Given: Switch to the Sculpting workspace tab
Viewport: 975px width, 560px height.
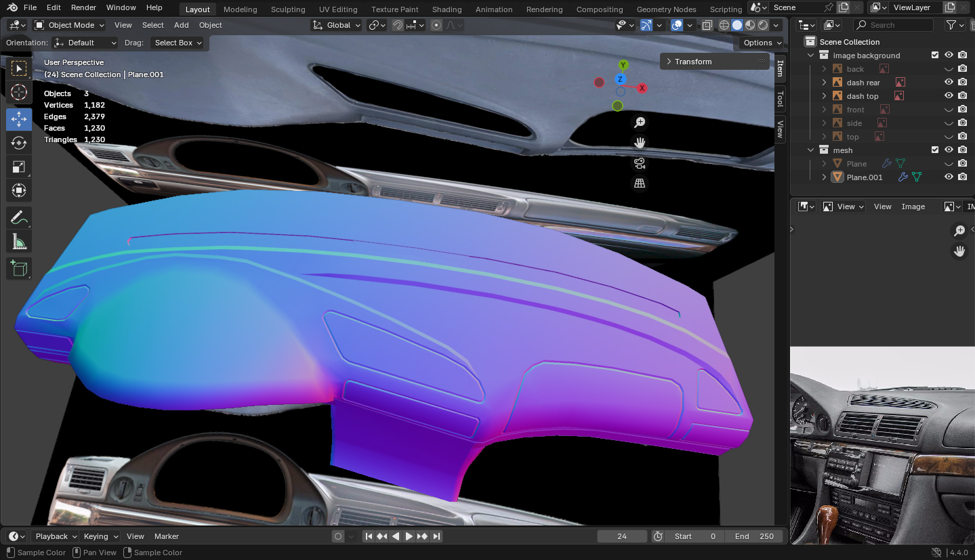Looking at the screenshot, I should [x=288, y=9].
